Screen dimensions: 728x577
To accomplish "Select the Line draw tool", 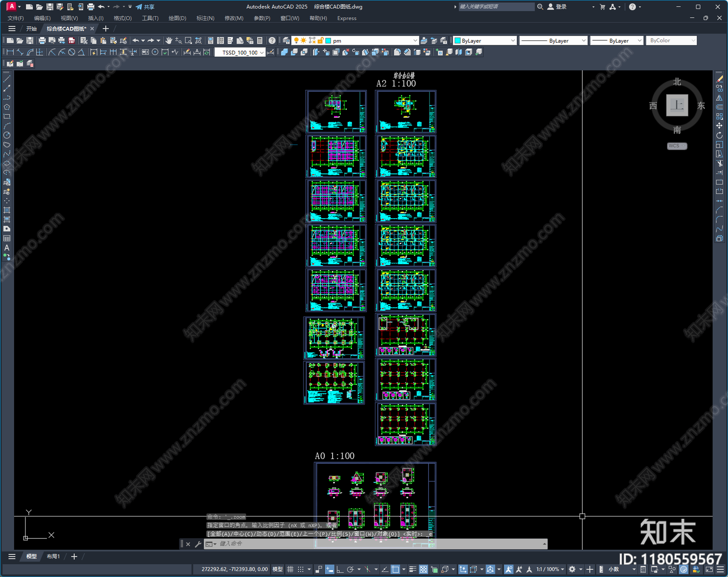I will (x=7, y=79).
